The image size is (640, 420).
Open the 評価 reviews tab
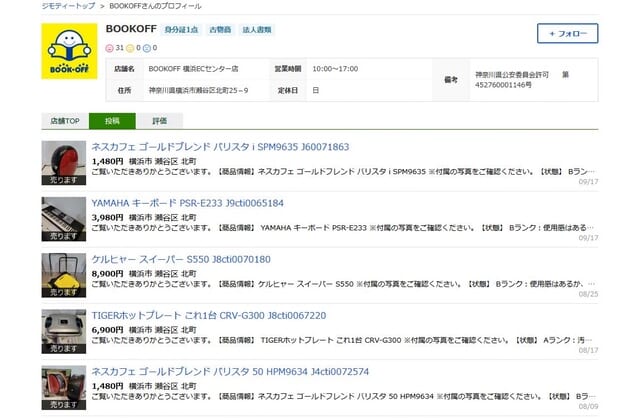160,121
